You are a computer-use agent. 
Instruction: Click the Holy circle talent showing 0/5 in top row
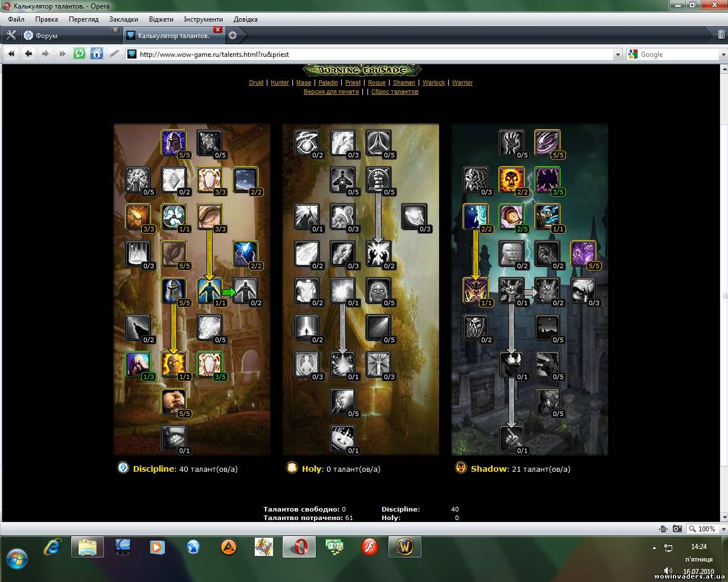point(378,143)
